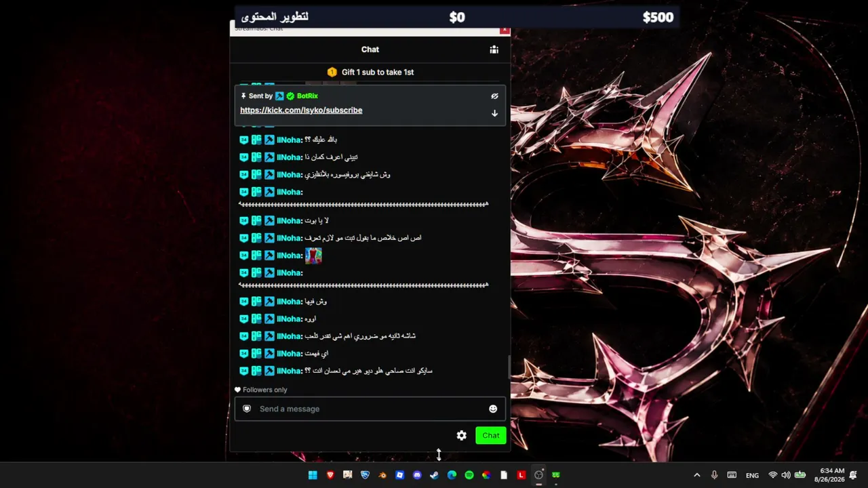
Task: Click the $0 goal progress amount
Action: 457,18
